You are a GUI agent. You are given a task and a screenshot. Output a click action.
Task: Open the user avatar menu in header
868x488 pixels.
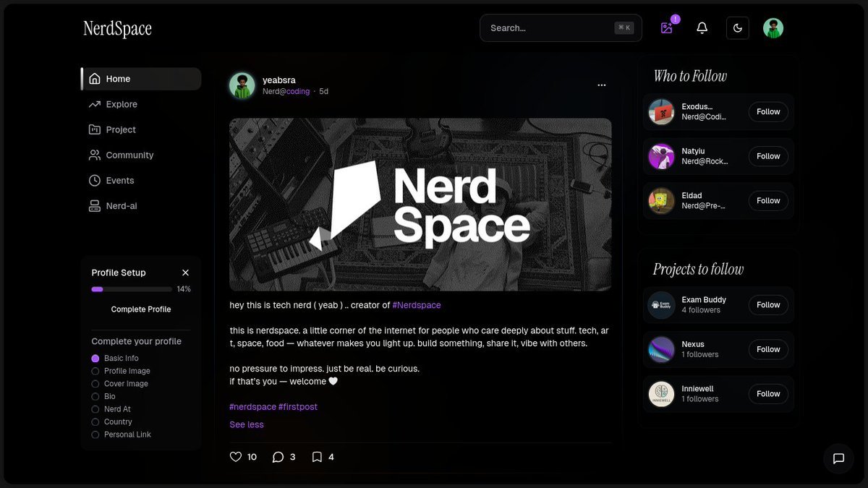pyautogui.click(x=773, y=28)
